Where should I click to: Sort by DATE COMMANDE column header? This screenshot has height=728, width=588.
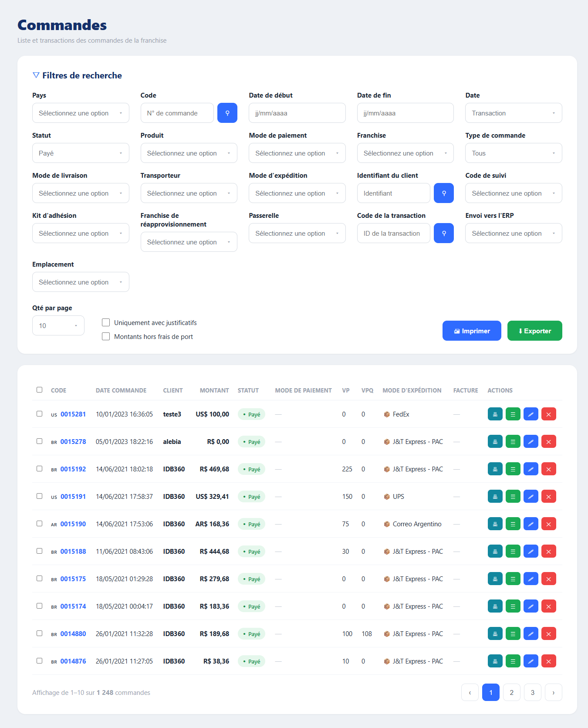pyautogui.click(x=121, y=390)
